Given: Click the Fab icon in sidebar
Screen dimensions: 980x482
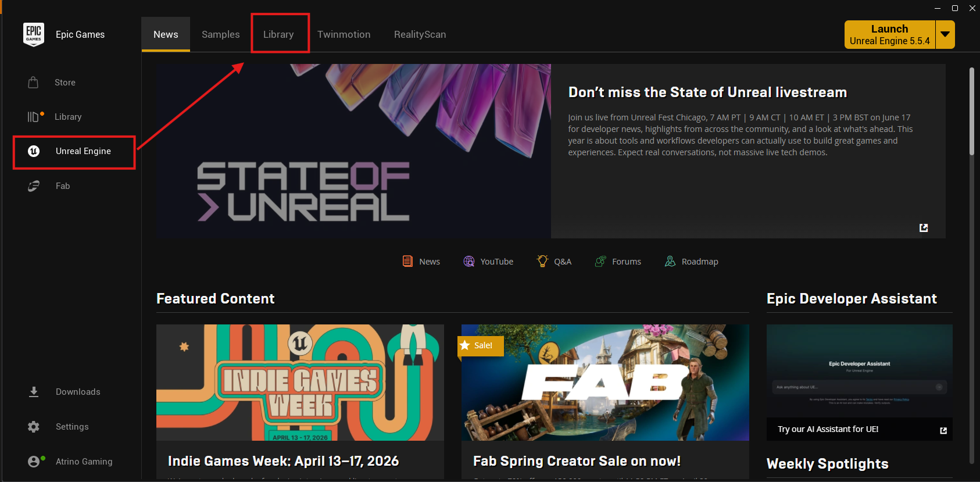Looking at the screenshot, I should pos(34,186).
